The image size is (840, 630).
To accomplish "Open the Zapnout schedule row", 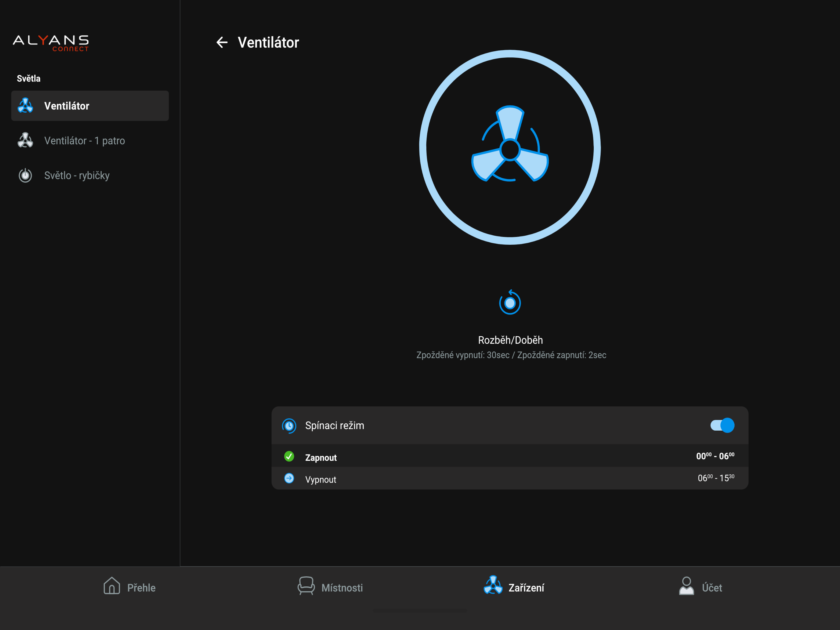I will click(510, 456).
